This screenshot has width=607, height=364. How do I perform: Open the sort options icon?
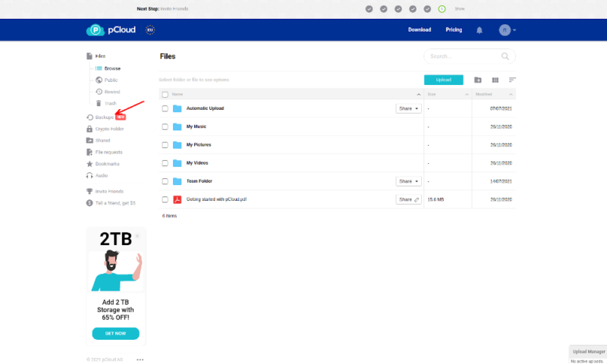coord(512,80)
